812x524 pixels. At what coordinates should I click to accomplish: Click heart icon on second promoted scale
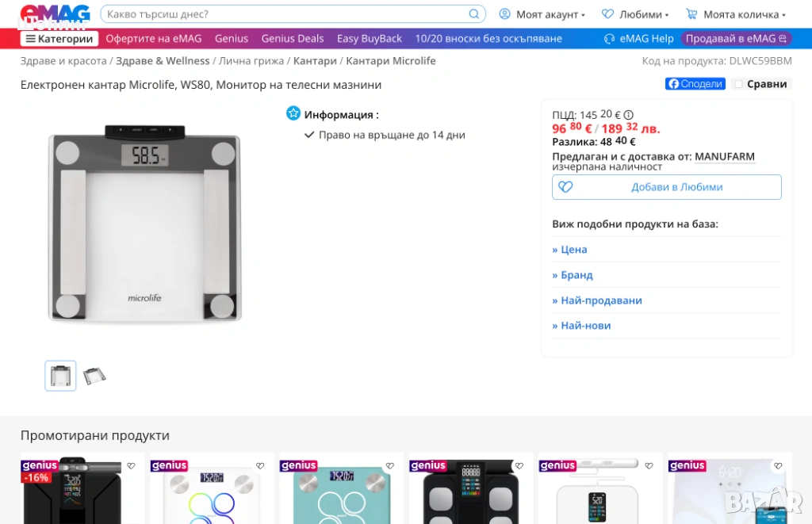[260, 466]
